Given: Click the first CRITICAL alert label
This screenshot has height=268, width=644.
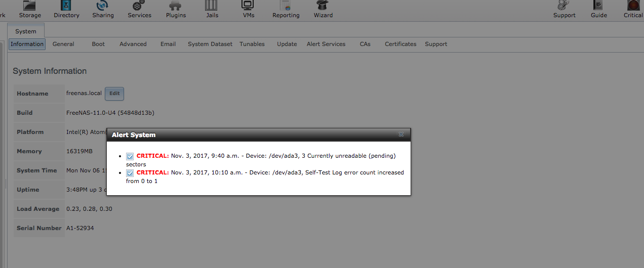Looking at the screenshot, I should pos(153,156).
